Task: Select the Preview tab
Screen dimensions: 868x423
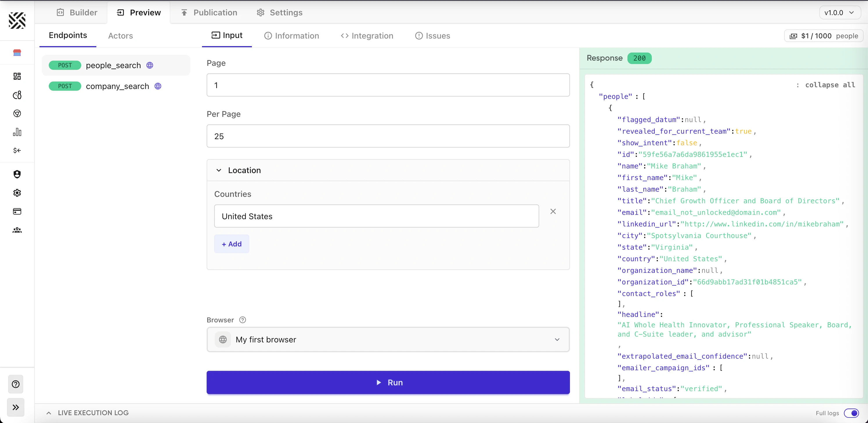Action: click(138, 12)
